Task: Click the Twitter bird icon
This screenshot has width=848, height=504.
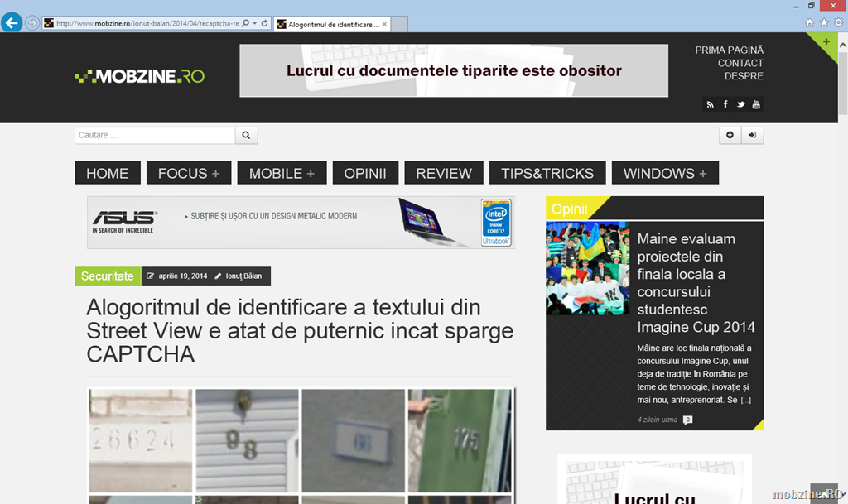Action: [740, 104]
